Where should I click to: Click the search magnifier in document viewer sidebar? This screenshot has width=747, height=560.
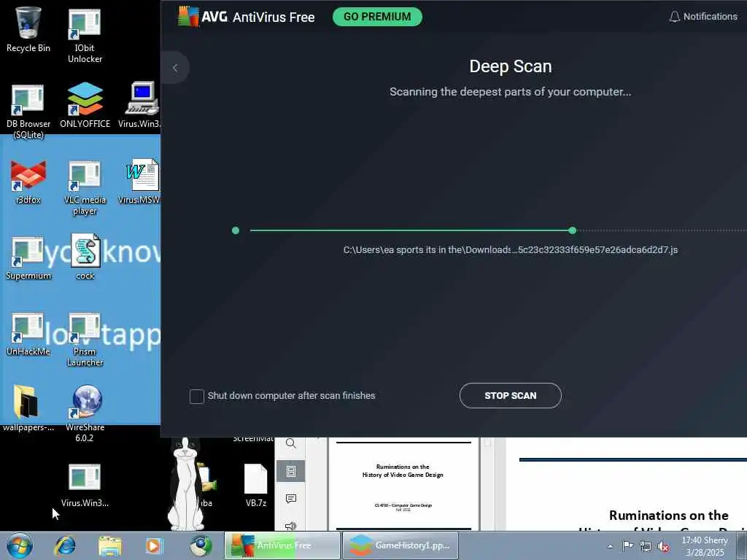pos(290,444)
